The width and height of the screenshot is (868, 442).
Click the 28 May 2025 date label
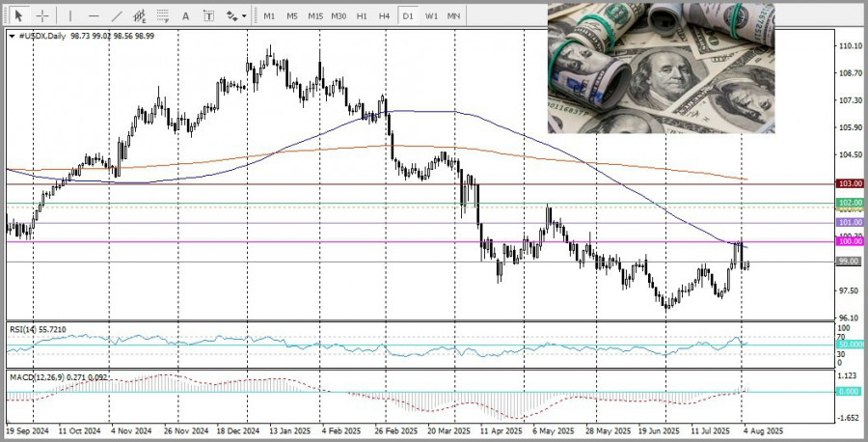(x=608, y=430)
